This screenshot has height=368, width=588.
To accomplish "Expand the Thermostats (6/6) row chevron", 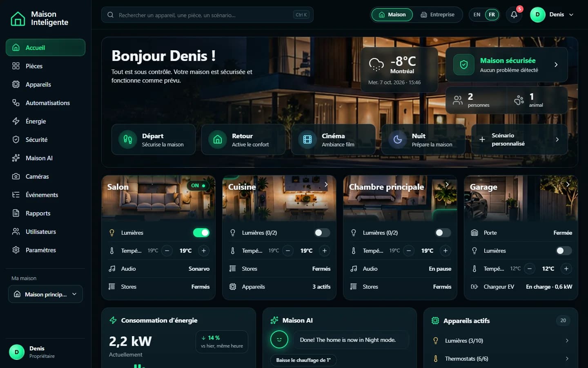I will point(567,359).
